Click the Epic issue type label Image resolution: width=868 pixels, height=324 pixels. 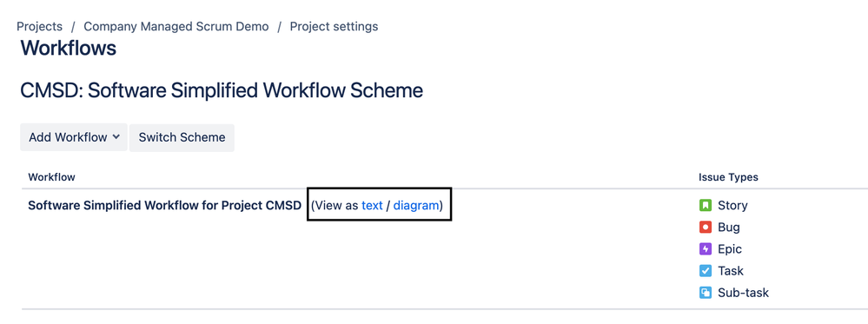click(x=730, y=249)
